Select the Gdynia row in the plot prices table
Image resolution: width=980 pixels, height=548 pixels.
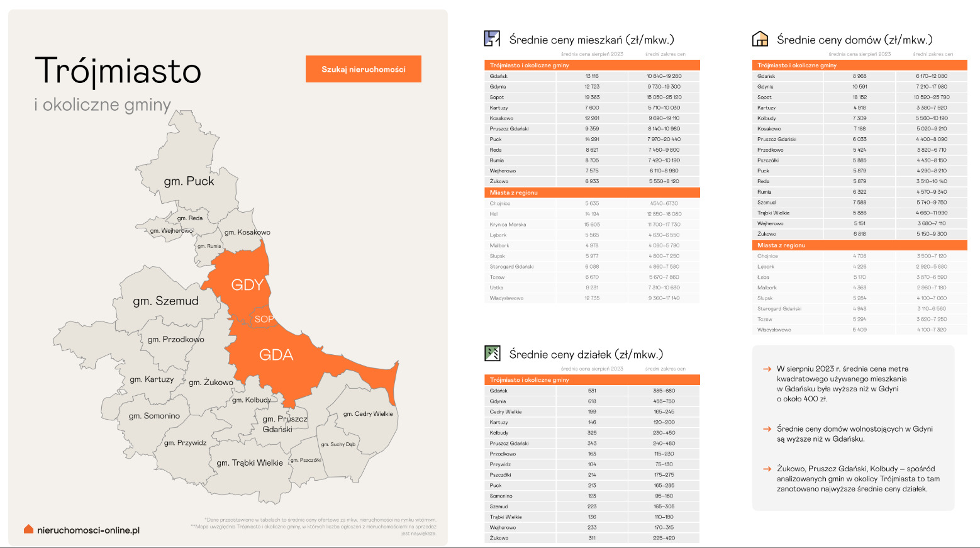591,401
